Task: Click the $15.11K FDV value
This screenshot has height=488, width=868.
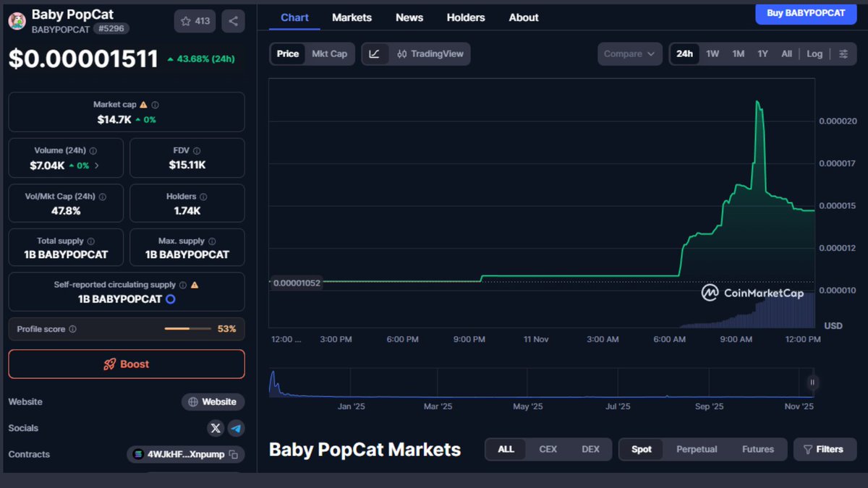Action: pos(187,165)
